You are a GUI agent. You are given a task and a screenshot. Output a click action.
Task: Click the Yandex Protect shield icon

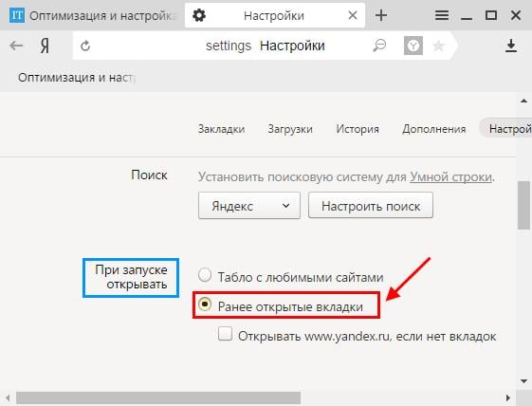tap(413, 46)
